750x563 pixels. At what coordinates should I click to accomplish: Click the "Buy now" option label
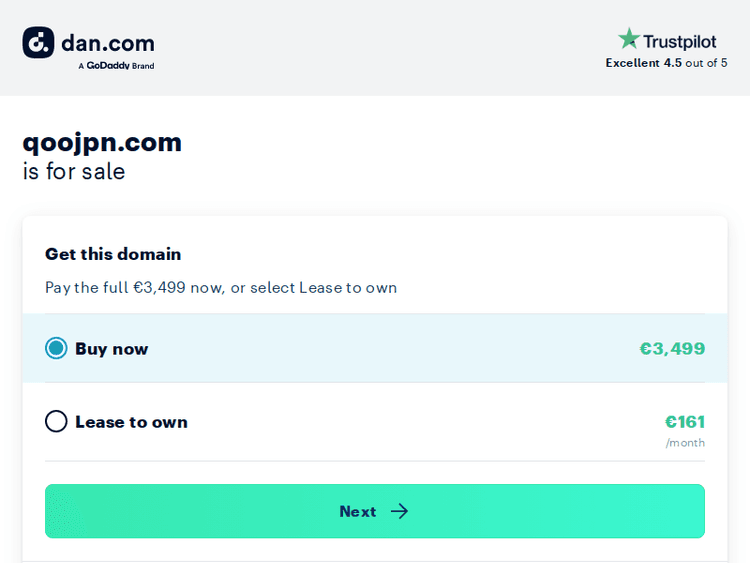point(111,349)
